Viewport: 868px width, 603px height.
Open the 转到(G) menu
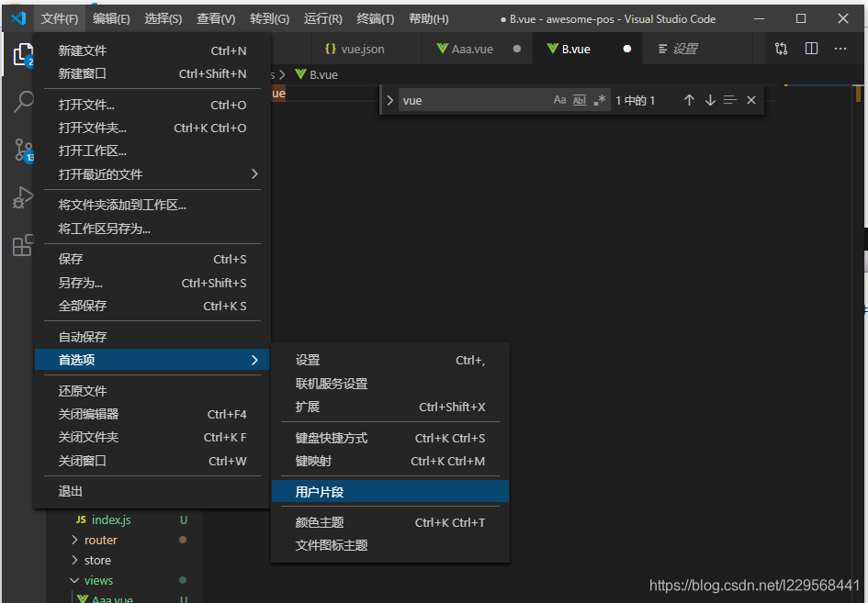click(x=269, y=18)
